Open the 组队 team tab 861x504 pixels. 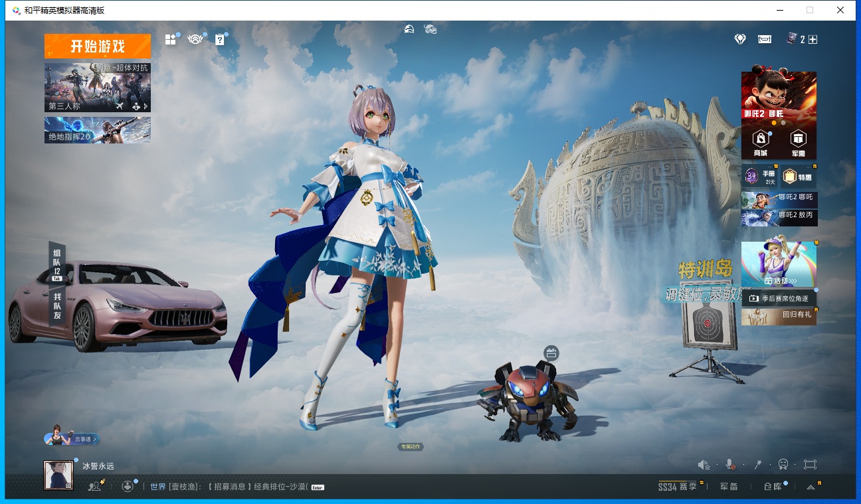point(57,263)
